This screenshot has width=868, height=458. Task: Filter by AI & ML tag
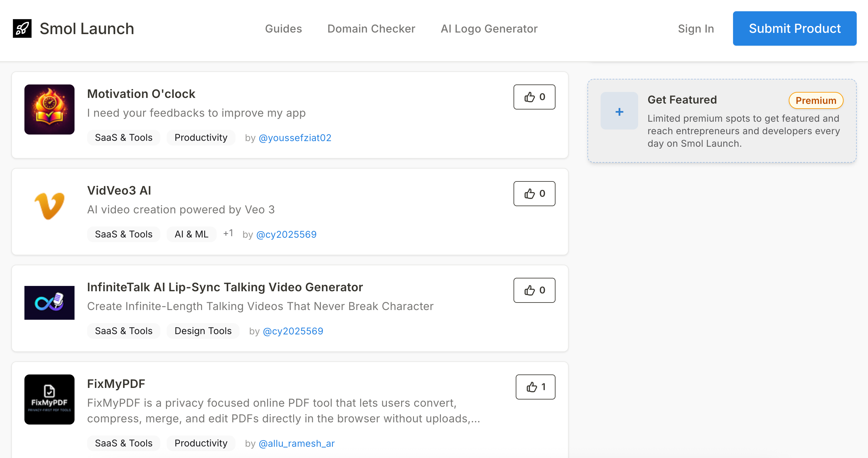[191, 234]
